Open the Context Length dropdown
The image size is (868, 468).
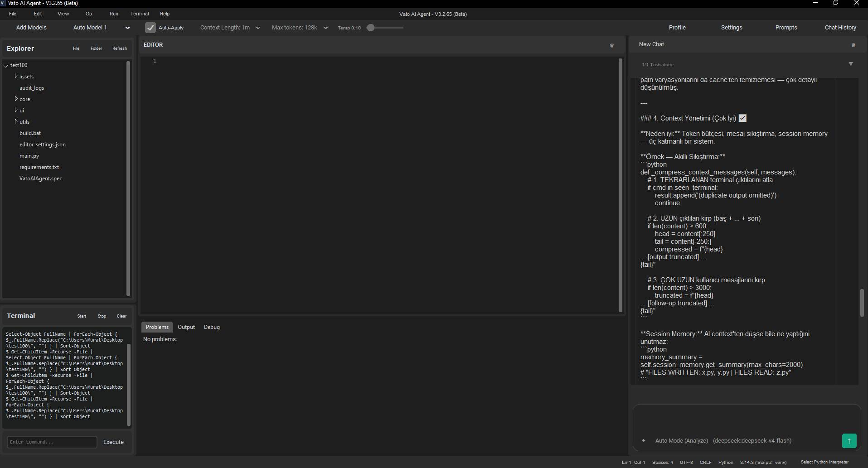(230, 28)
